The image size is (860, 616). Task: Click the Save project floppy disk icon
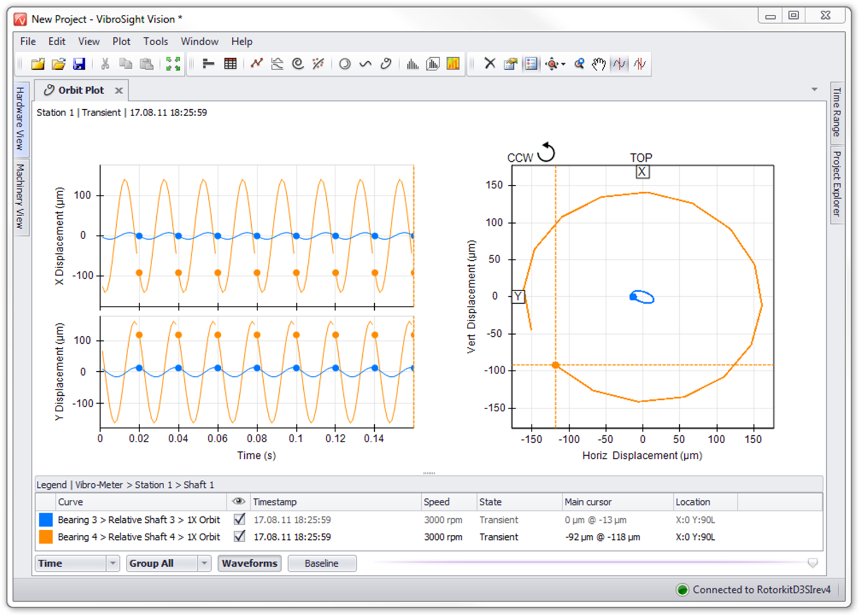(x=80, y=63)
